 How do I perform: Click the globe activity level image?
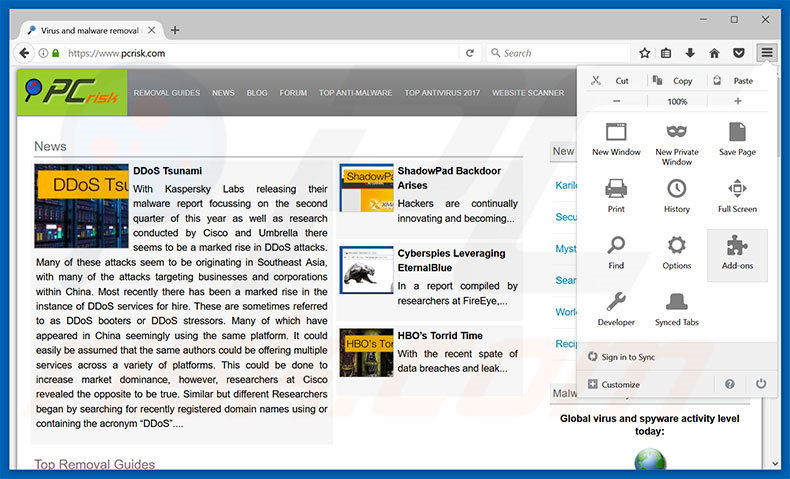pyautogui.click(x=650, y=458)
